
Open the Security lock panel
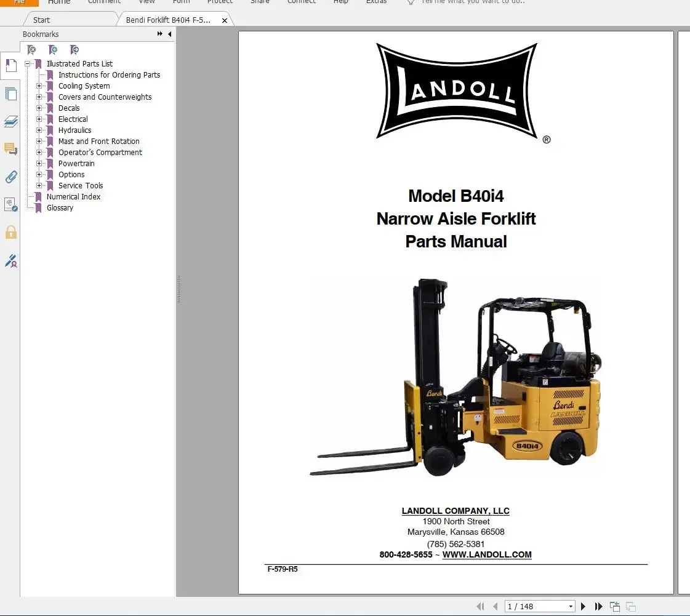10,232
